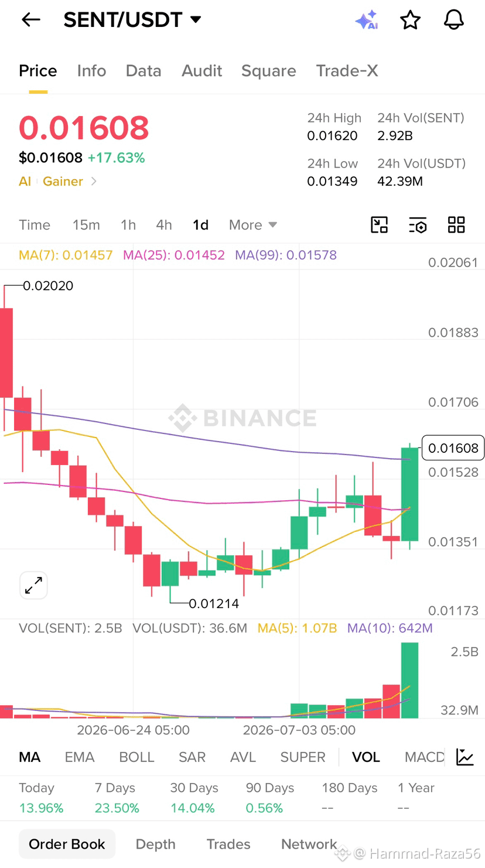Toggle the MA indicator
The width and height of the screenshot is (485, 868).
point(30,757)
